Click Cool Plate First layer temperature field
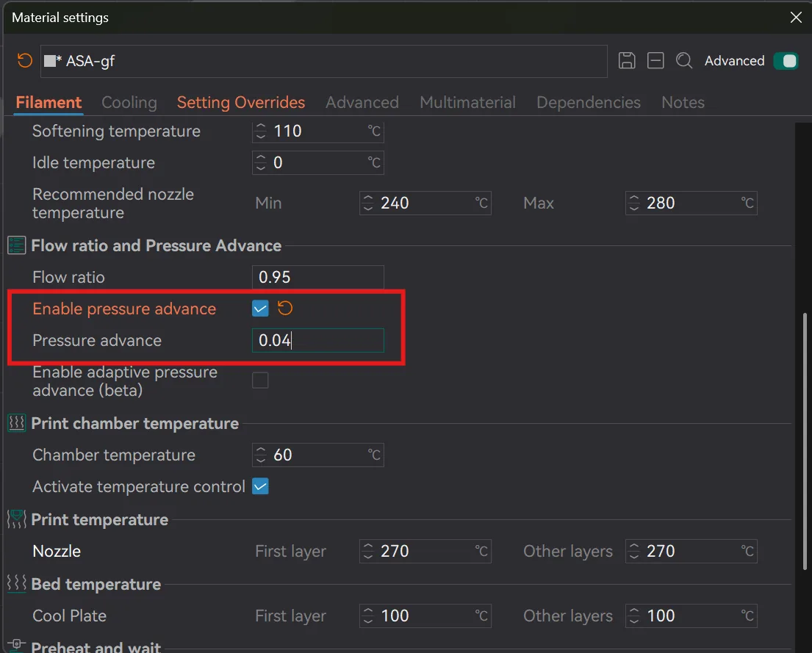 tap(425, 616)
